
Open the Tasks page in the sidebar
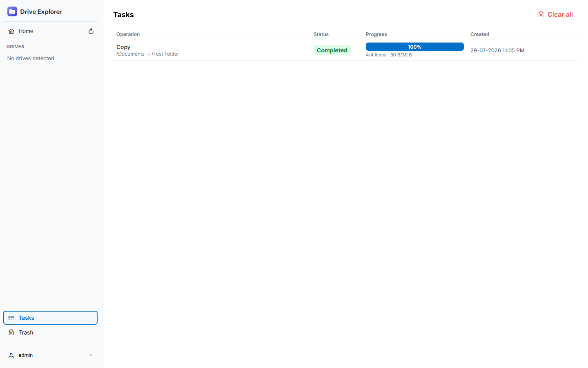[x=50, y=318]
